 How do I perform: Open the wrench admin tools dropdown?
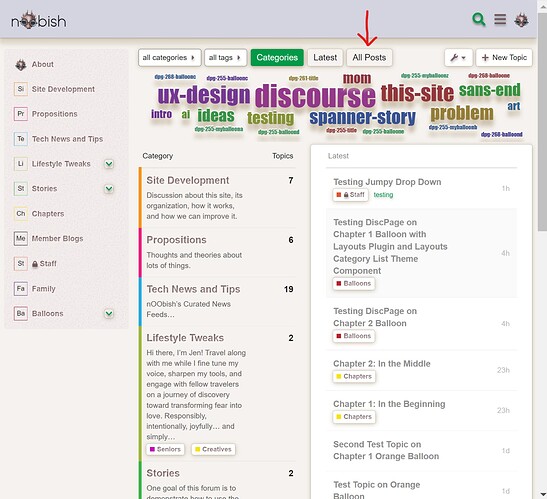458,58
